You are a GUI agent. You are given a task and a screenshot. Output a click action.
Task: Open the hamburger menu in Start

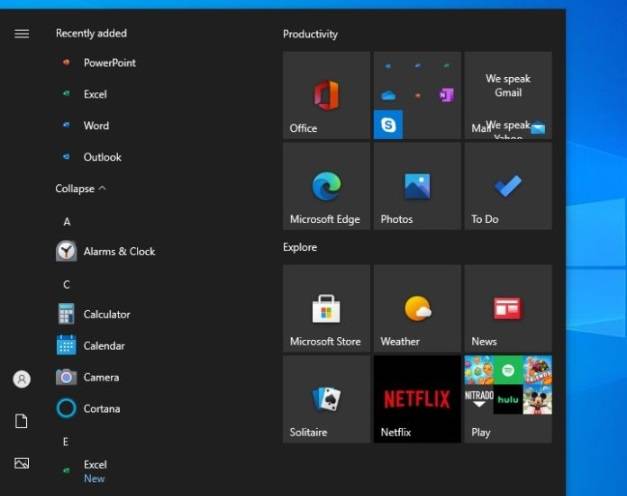pyautogui.click(x=22, y=34)
